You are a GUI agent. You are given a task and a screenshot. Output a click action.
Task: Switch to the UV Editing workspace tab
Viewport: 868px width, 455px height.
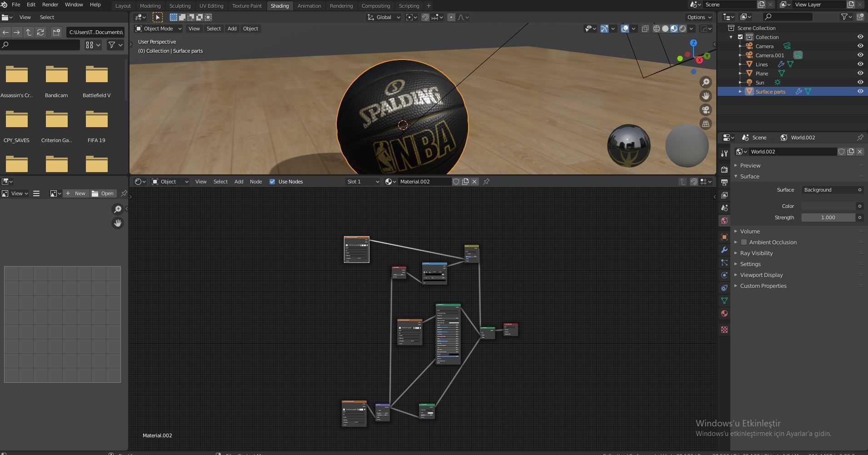click(211, 6)
